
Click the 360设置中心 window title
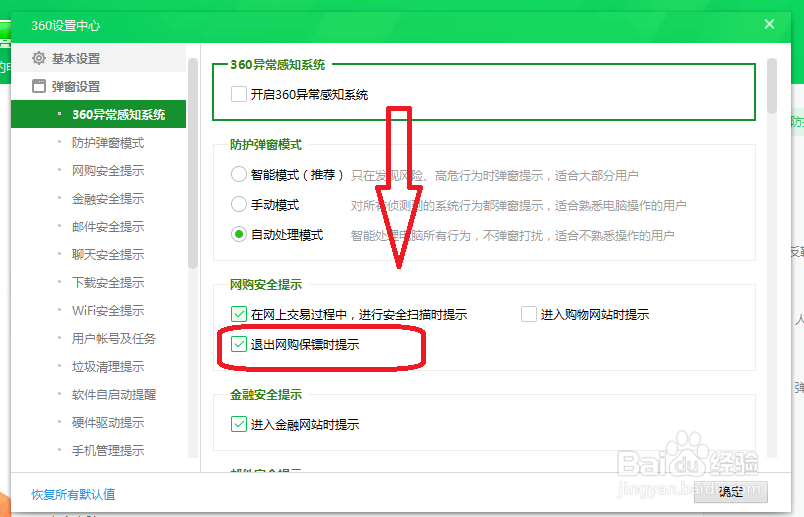pyautogui.click(x=66, y=25)
